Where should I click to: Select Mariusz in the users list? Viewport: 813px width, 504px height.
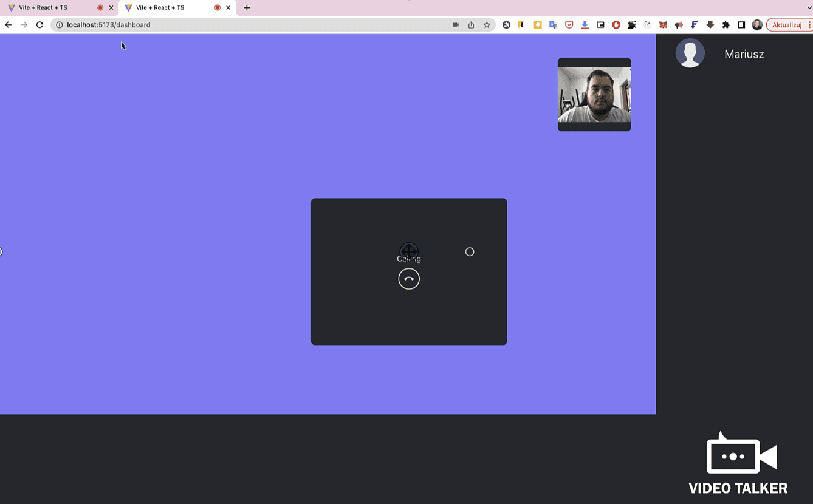pyautogui.click(x=744, y=54)
